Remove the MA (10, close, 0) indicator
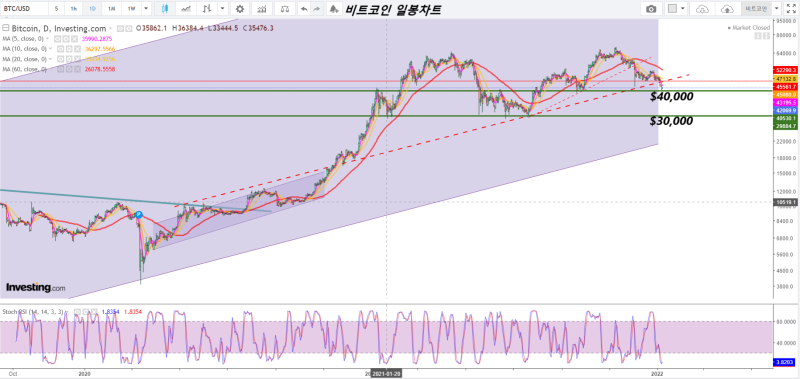The width and height of the screenshot is (800, 379). pos(77,49)
